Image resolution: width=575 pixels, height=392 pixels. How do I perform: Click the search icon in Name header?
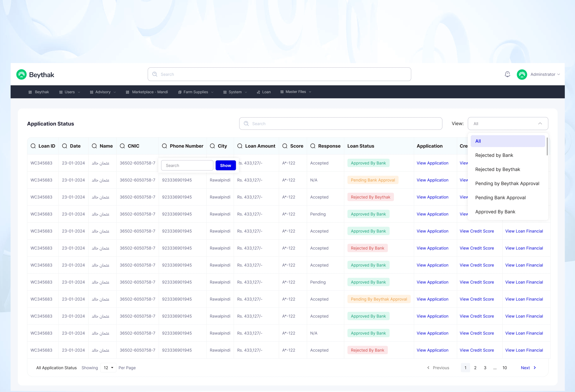click(x=94, y=146)
